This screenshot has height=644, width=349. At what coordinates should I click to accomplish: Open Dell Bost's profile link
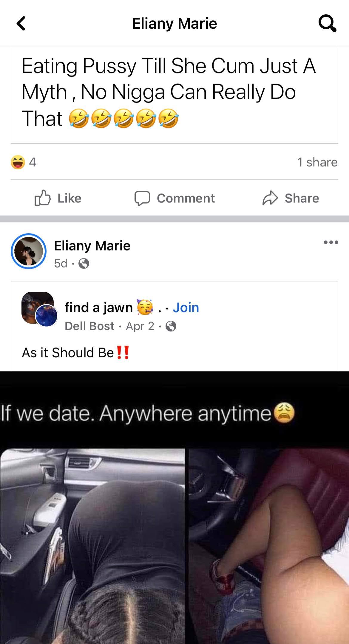(x=89, y=326)
